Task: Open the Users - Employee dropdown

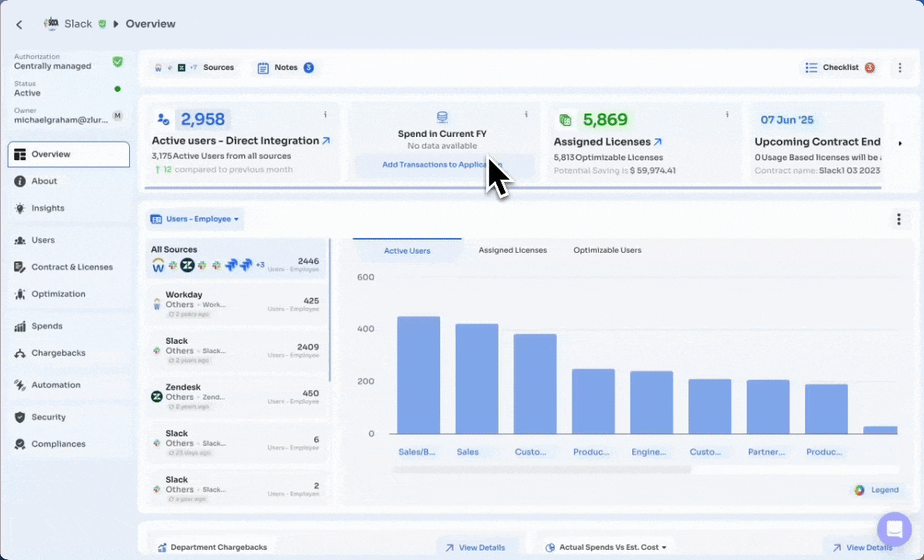Action: click(195, 219)
